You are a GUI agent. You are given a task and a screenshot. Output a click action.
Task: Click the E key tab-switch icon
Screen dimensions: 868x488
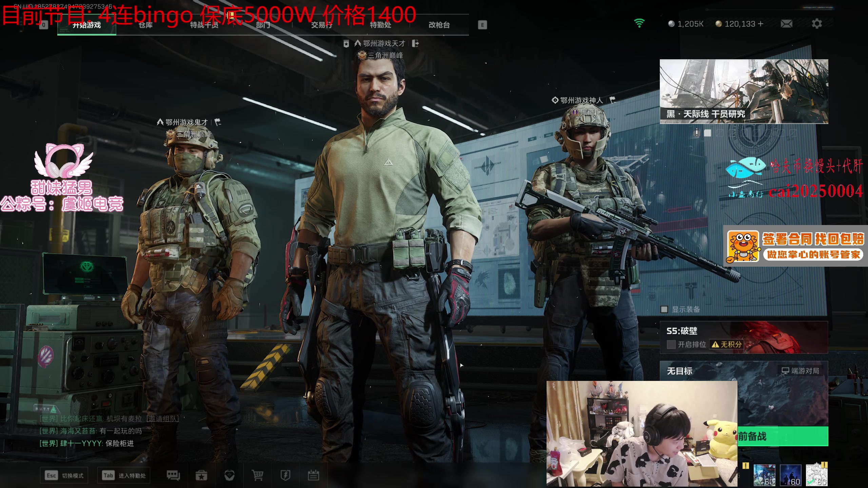point(482,25)
